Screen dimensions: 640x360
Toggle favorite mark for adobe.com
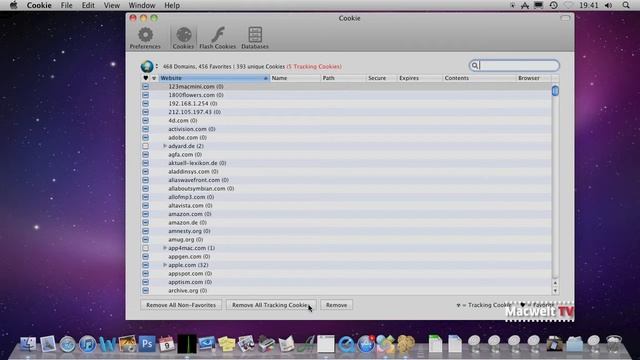145,138
